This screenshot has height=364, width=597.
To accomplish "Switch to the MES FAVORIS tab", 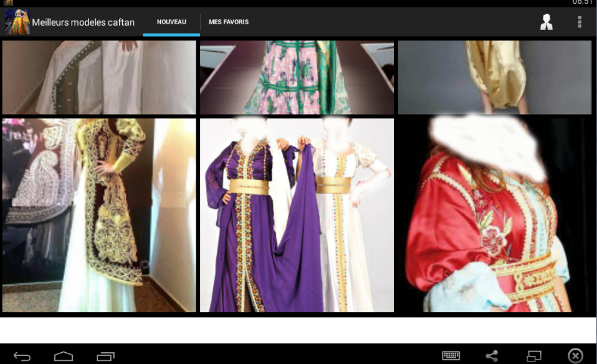I will [x=229, y=22].
